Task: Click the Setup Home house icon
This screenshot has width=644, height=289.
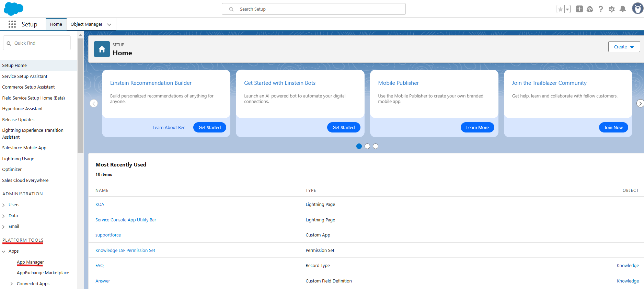Action: click(x=102, y=49)
